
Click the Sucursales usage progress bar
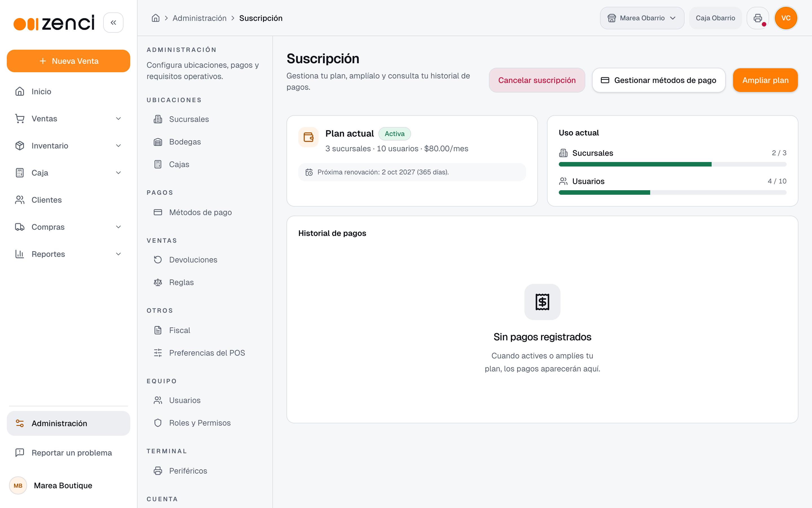tap(672, 164)
